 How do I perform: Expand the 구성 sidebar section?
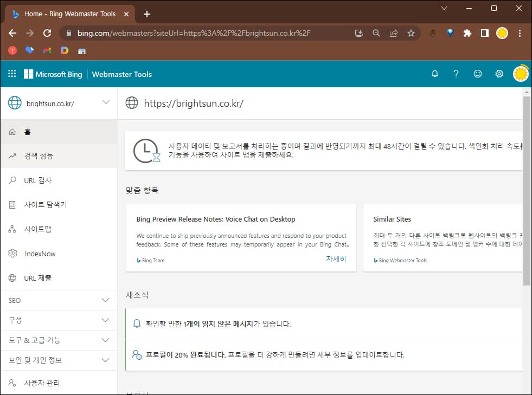click(x=59, y=320)
